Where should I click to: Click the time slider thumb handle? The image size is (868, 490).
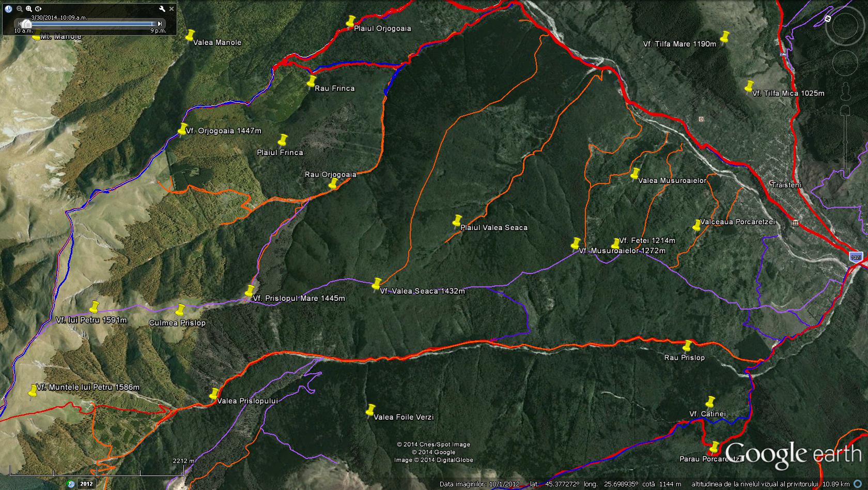[26, 24]
